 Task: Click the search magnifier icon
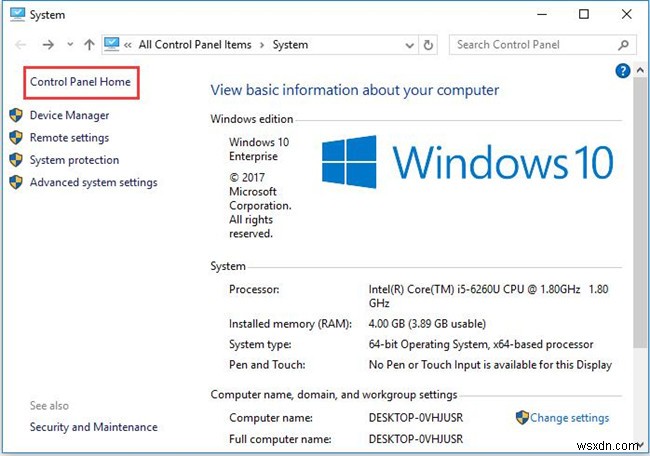[623, 45]
